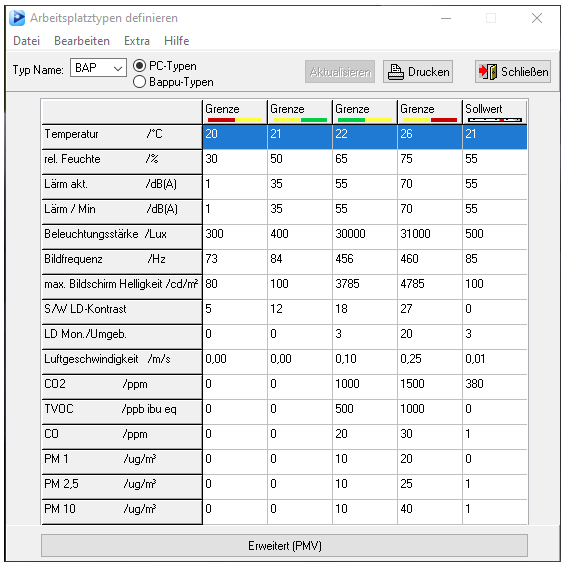Image resolution: width=565 pixels, height=567 pixels.
Task: Select the CO2 /ppm row label
Action: pyautogui.click(x=122, y=387)
